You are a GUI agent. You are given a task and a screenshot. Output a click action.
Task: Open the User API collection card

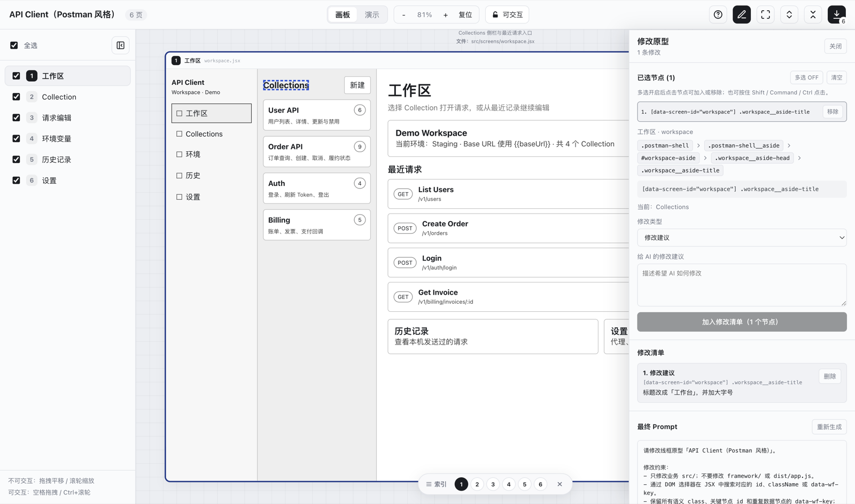click(317, 115)
